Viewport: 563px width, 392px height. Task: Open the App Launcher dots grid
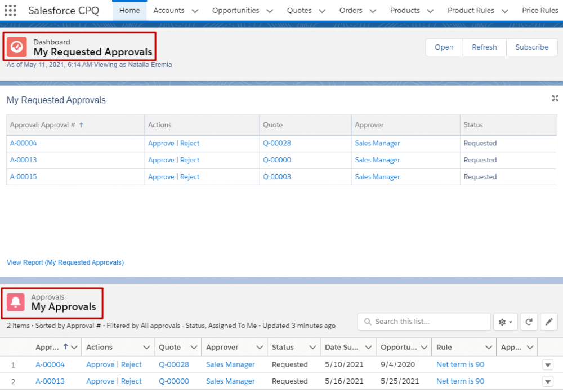(10, 11)
